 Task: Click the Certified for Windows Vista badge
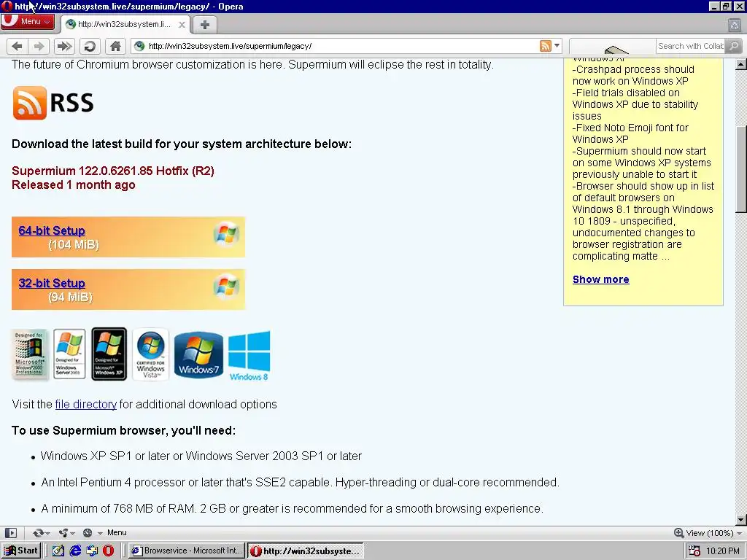tap(150, 354)
